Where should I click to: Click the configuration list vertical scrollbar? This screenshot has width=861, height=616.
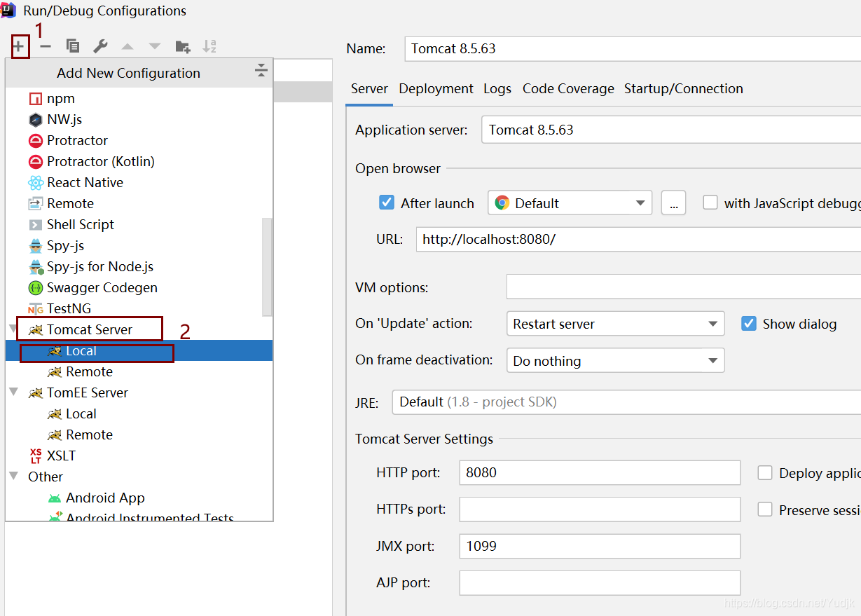coord(267,266)
